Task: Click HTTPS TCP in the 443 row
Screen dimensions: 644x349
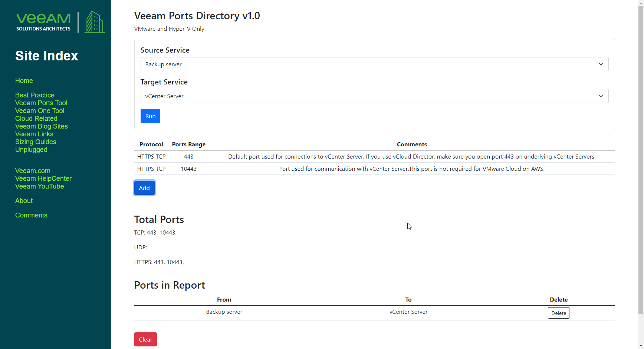Action: coord(151,157)
